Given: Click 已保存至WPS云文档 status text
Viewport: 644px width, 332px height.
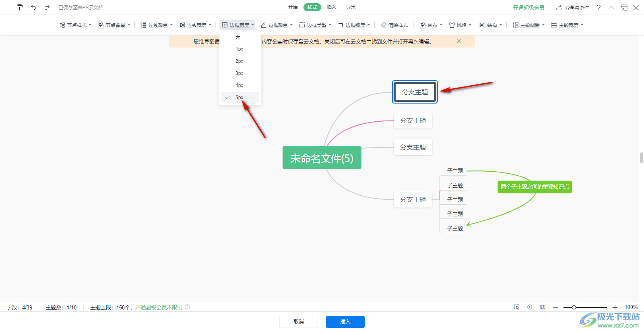Looking at the screenshot, I should [x=81, y=8].
